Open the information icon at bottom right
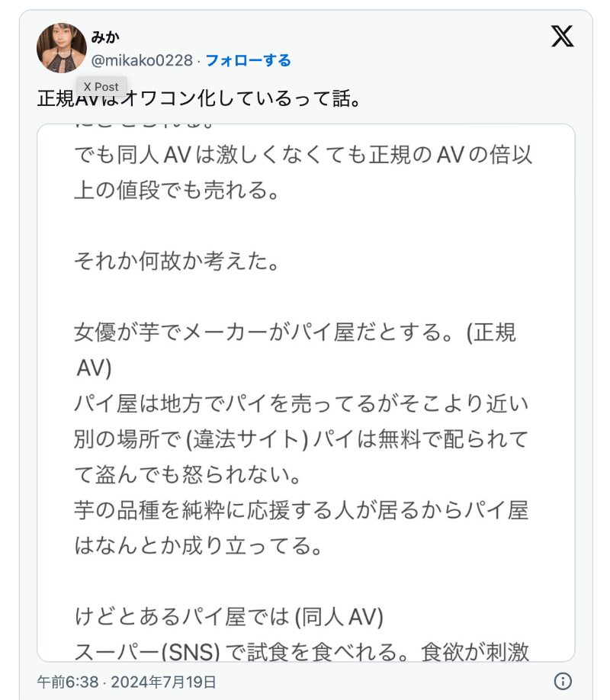The image size is (610, 700). tap(562, 679)
